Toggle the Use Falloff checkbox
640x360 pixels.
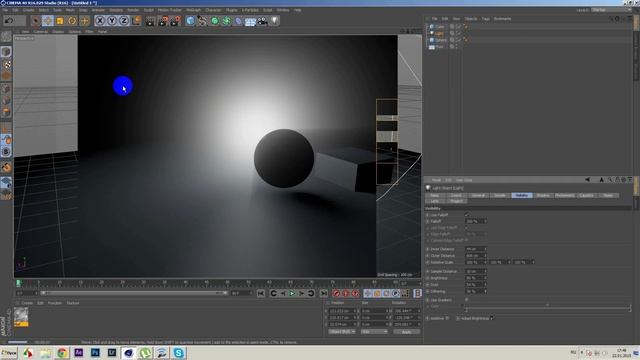[466, 215]
